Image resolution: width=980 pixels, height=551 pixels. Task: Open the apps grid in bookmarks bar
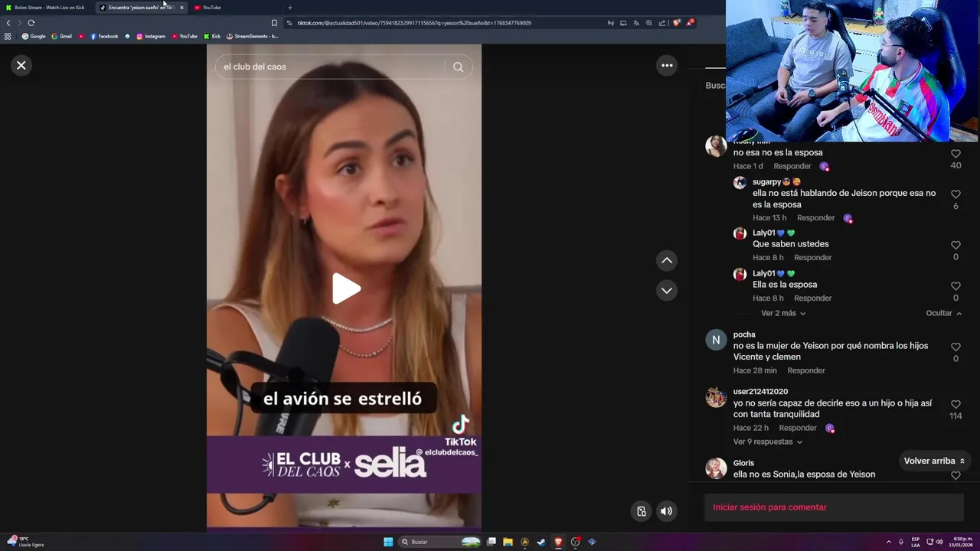8,36
